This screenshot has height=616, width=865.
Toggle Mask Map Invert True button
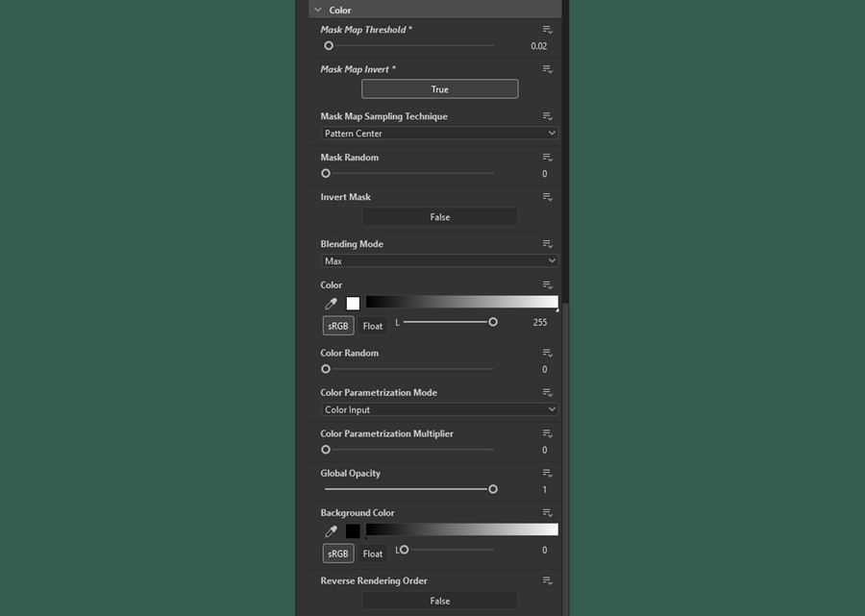click(x=439, y=88)
